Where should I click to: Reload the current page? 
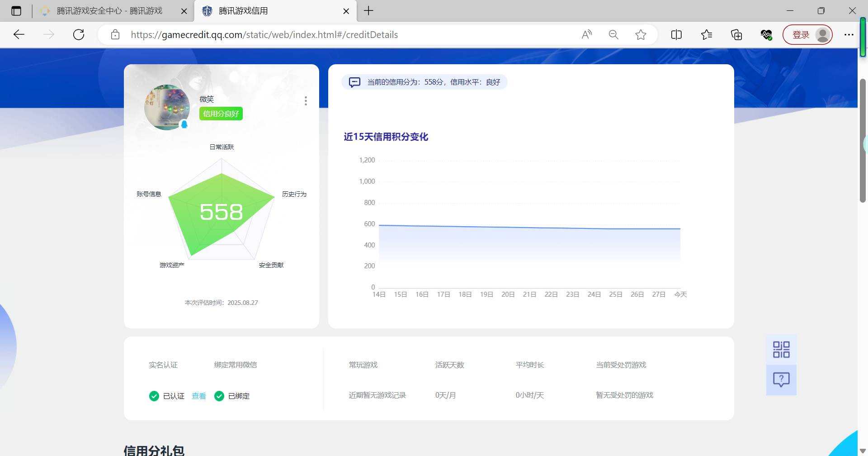tap(79, 35)
